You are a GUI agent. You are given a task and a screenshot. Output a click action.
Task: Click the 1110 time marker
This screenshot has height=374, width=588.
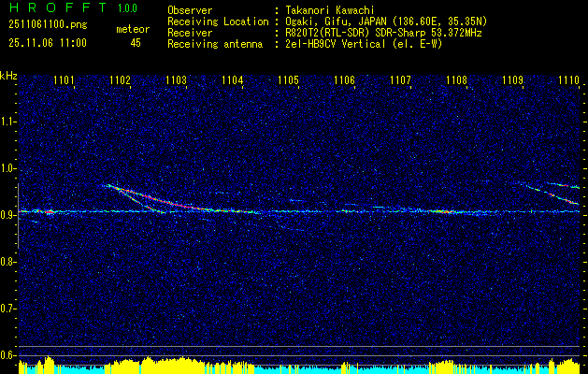click(569, 79)
